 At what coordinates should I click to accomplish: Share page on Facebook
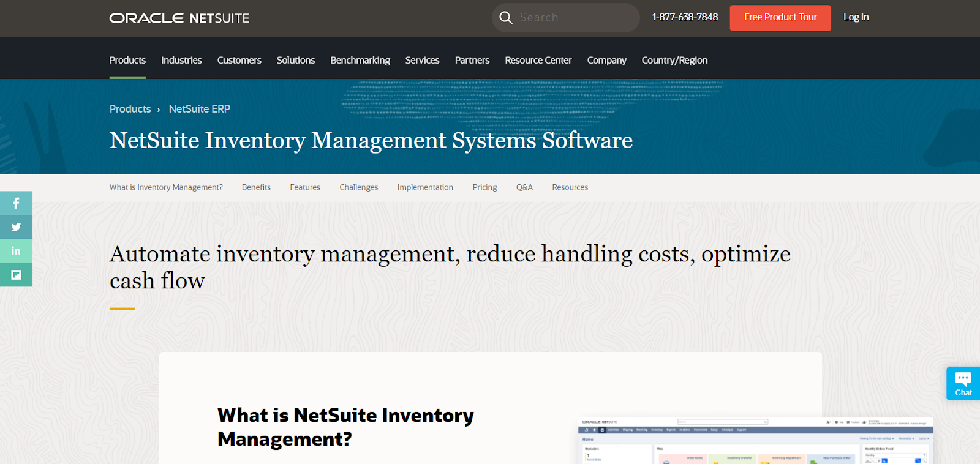16,203
